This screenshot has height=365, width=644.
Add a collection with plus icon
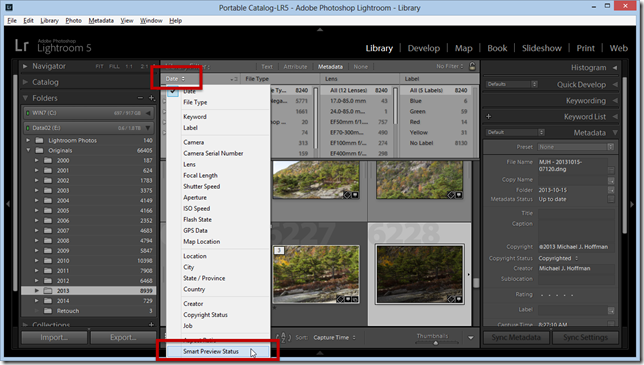(x=151, y=324)
